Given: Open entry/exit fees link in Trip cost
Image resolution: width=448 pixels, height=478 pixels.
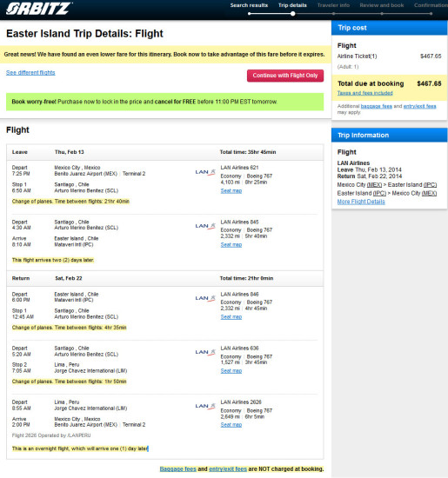Looking at the screenshot, I should 419,106.
